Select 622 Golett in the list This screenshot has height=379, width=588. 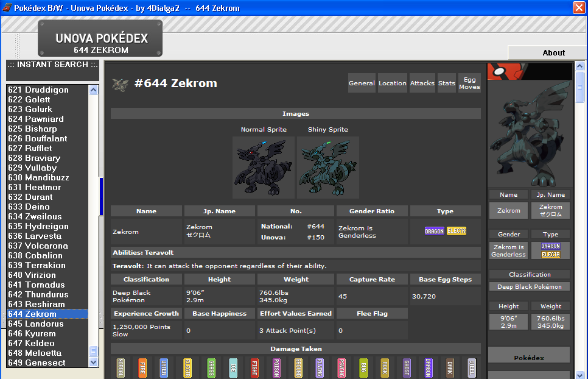[47, 99]
